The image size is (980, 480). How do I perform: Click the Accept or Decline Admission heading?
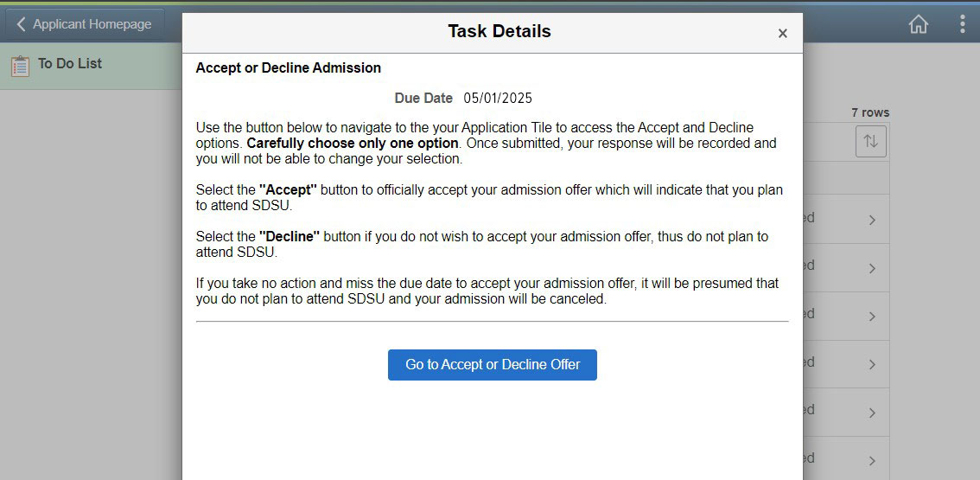click(x=288, y=68)
